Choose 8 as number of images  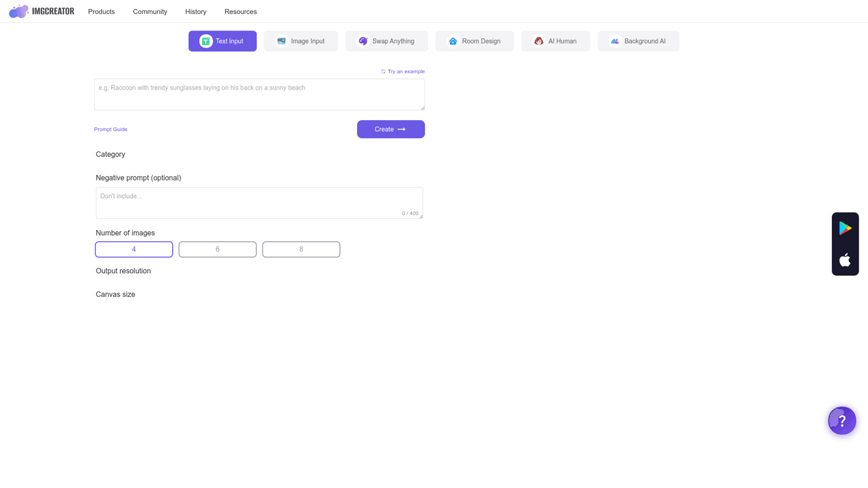301,249
